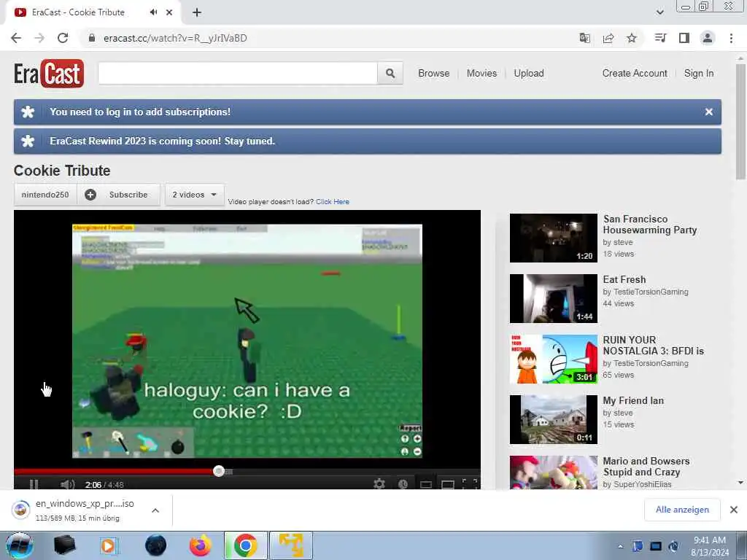Dismiss the log in subscriptions alert
Image resolution: width=747 pixels, height=560 pixels.
[709, 112]
